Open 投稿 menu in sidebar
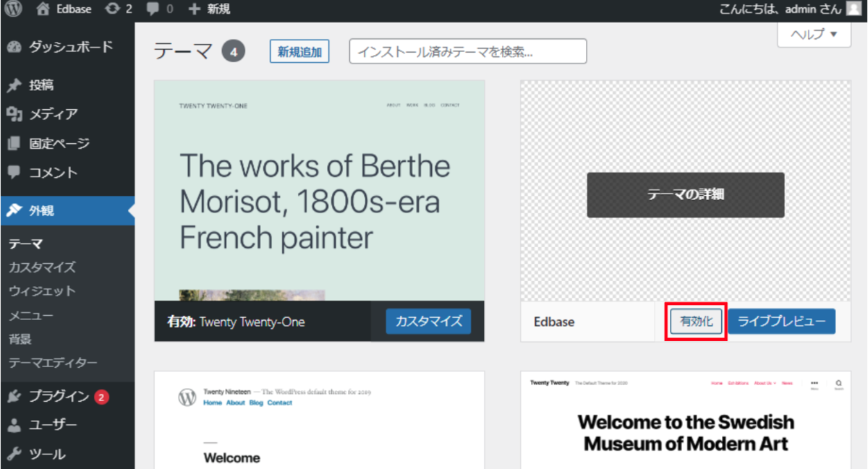868x469 pixels. (41, 85)
